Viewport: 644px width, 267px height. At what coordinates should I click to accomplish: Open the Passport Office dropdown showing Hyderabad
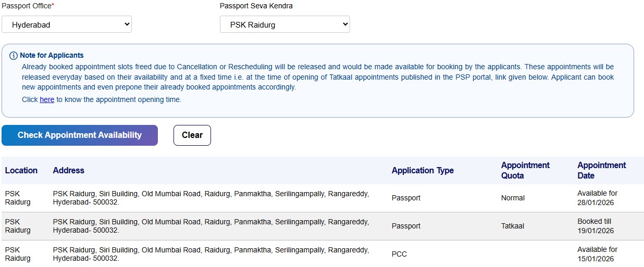[66, 24]
